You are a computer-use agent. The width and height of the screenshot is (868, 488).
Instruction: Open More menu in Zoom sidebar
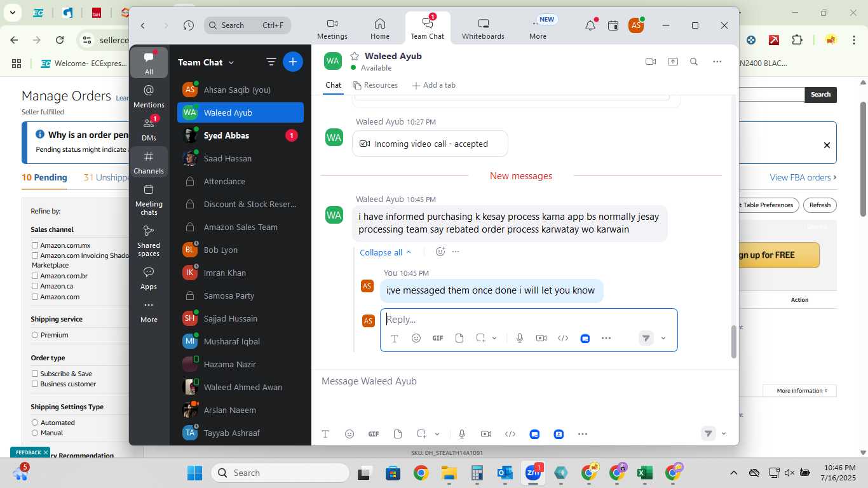pos(149,311)
